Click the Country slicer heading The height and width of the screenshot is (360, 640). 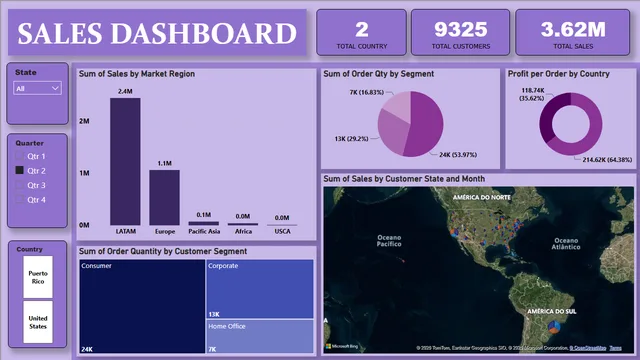coord(29,249)
